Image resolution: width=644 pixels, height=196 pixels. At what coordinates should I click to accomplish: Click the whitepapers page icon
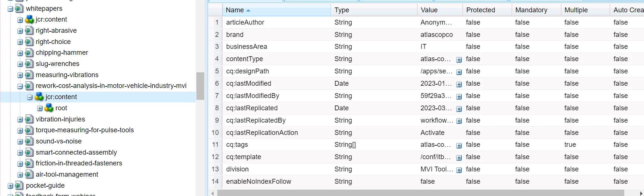(19, 8)
